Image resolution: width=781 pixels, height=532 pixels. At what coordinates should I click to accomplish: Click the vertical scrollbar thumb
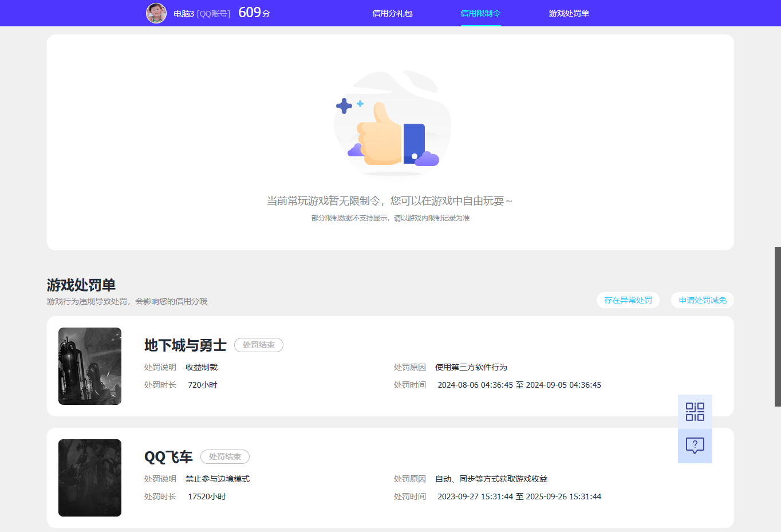[x=778, y=326]
